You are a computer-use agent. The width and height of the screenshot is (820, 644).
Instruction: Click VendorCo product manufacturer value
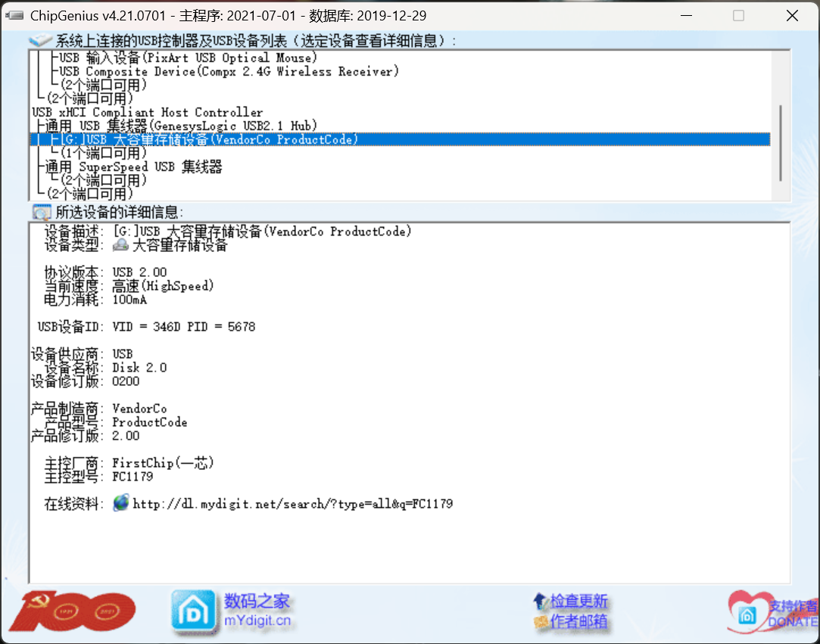tap(139, 408)
